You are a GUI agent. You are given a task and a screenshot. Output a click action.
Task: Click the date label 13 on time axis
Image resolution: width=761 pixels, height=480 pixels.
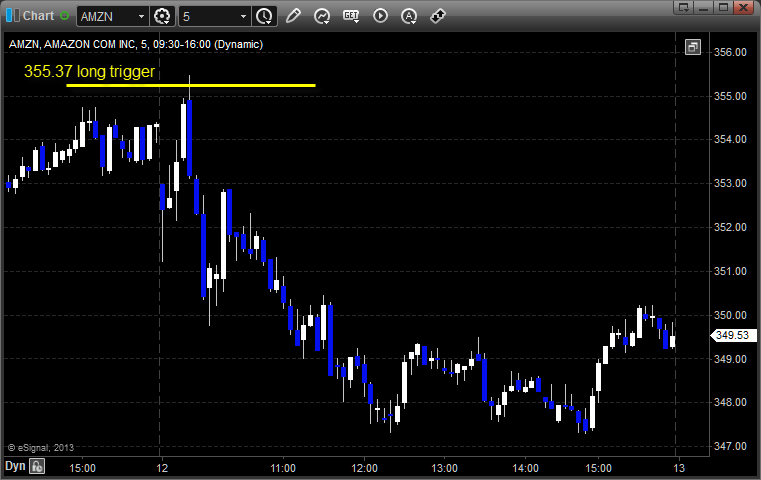679,468
